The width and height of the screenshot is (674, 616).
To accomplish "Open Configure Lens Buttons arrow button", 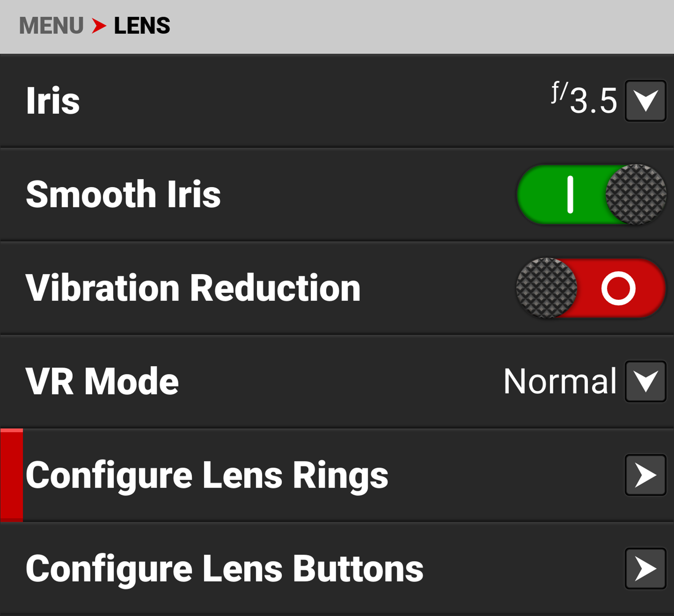I will click(x=645, y=568).
